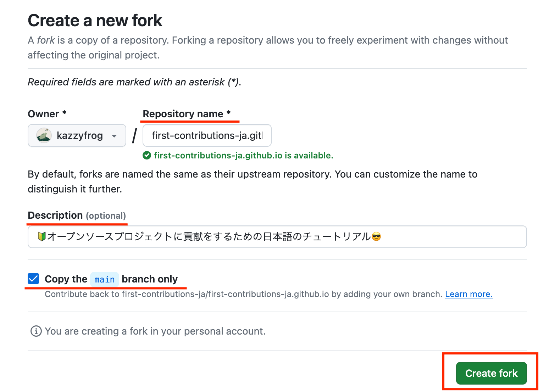Screen dimensions: 549x392
Task: Click the Create a new fork heading
Action: click(95, 21)
